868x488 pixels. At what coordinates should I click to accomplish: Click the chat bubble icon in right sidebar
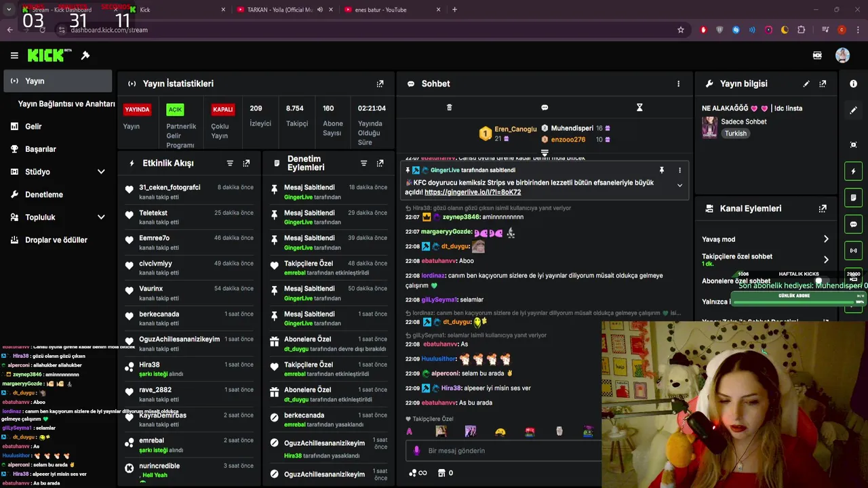853,224
